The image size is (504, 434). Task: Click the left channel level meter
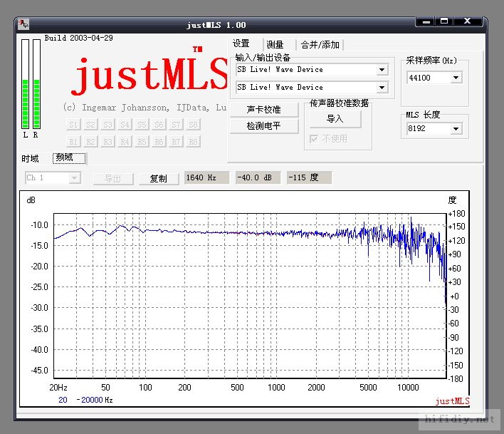click(x=26, y=84)
